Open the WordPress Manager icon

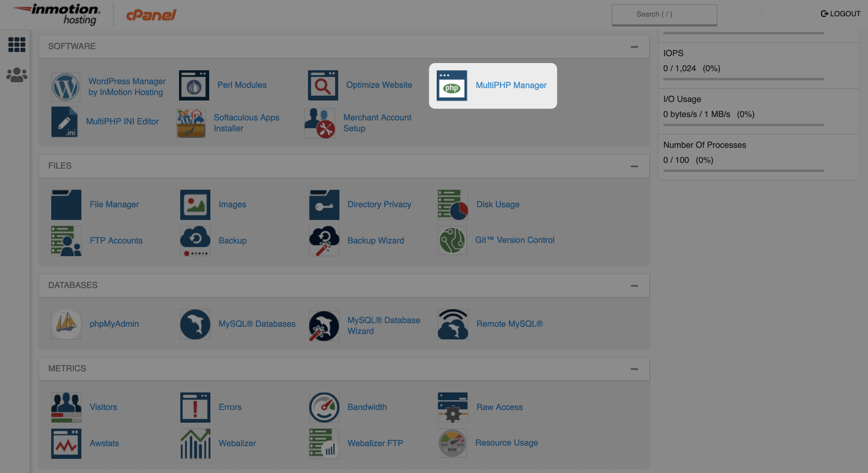click(66, 87)
